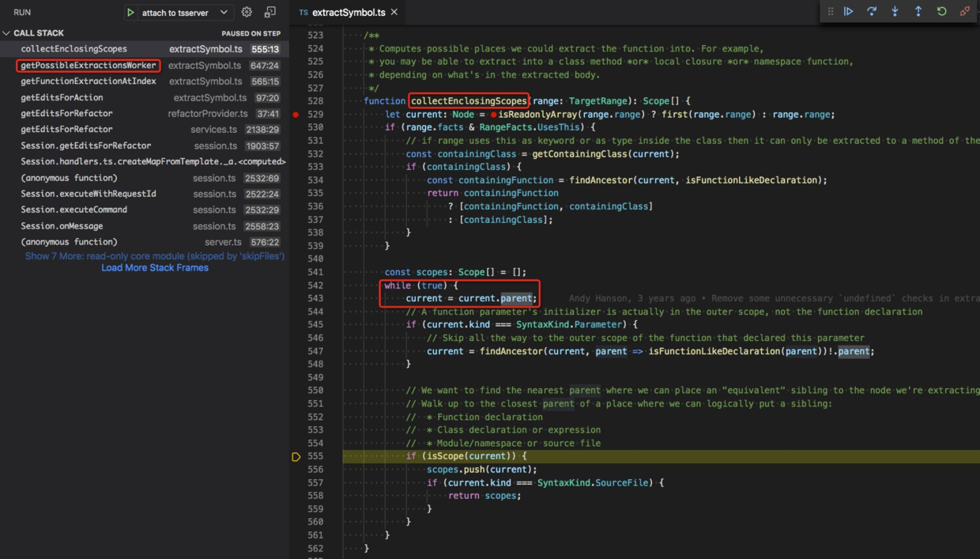
Task: Click the Step Over icon
Action: pyautogui.click(x=871, y=11)
